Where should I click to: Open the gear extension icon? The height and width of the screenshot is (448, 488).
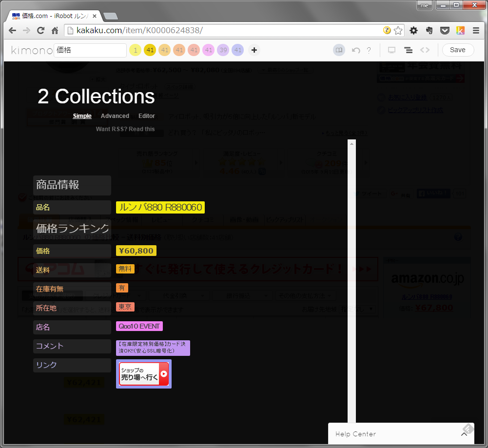(x=413, y=31)
